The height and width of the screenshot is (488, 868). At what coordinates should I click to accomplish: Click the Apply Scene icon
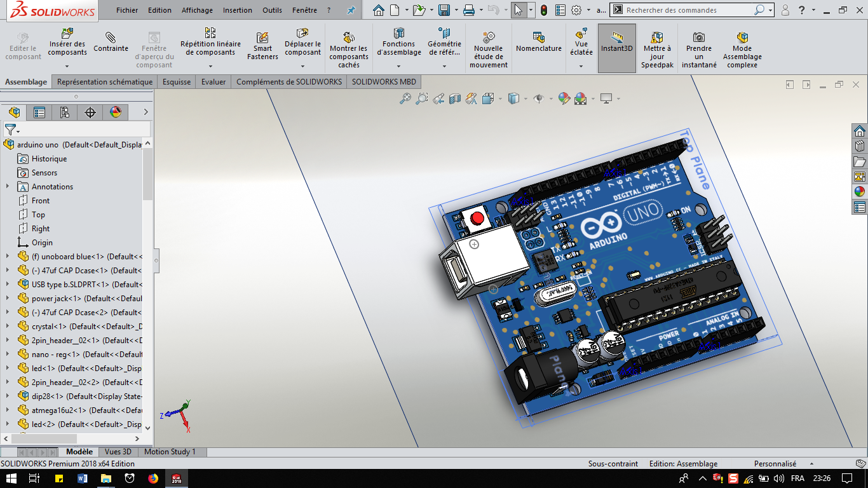point(580,98)
